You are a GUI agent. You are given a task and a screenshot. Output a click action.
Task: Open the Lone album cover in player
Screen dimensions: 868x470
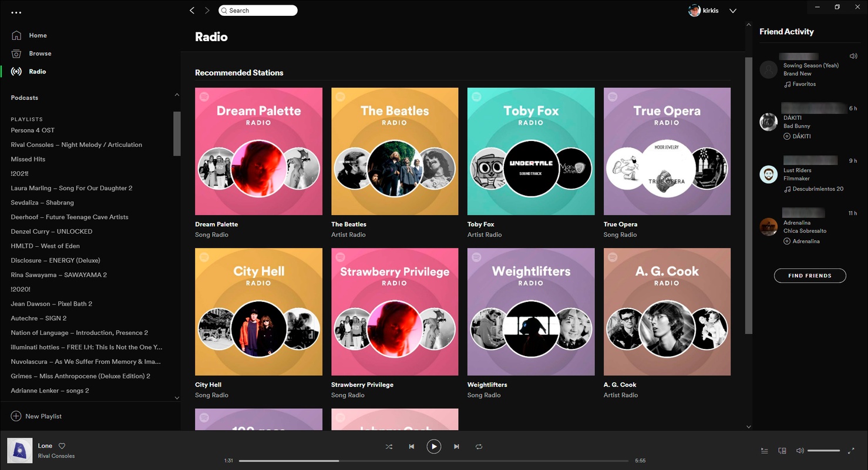(x=20, y=451)
